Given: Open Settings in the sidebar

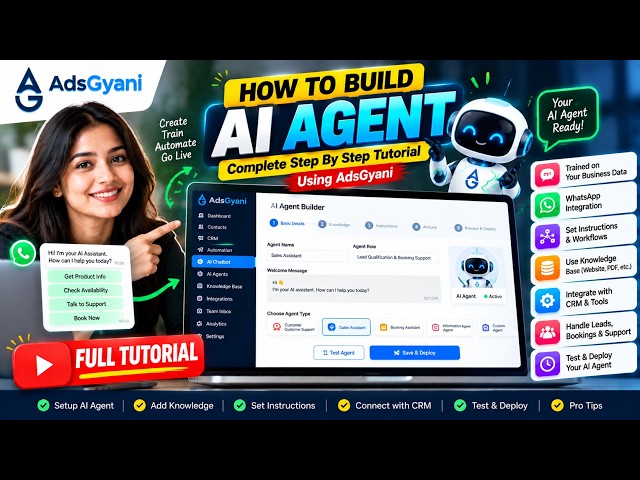Looking at the screenshot, I should click(x=215, y=336).
